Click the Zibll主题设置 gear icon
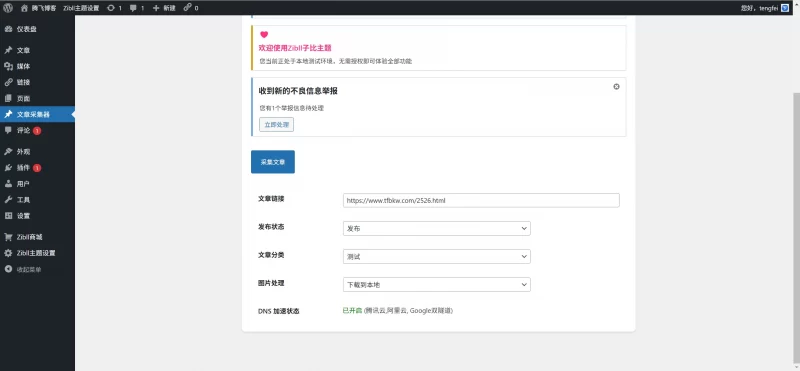The width and height of the screenshot is (800, 371). pyautogui.click(x=8, y=253)
